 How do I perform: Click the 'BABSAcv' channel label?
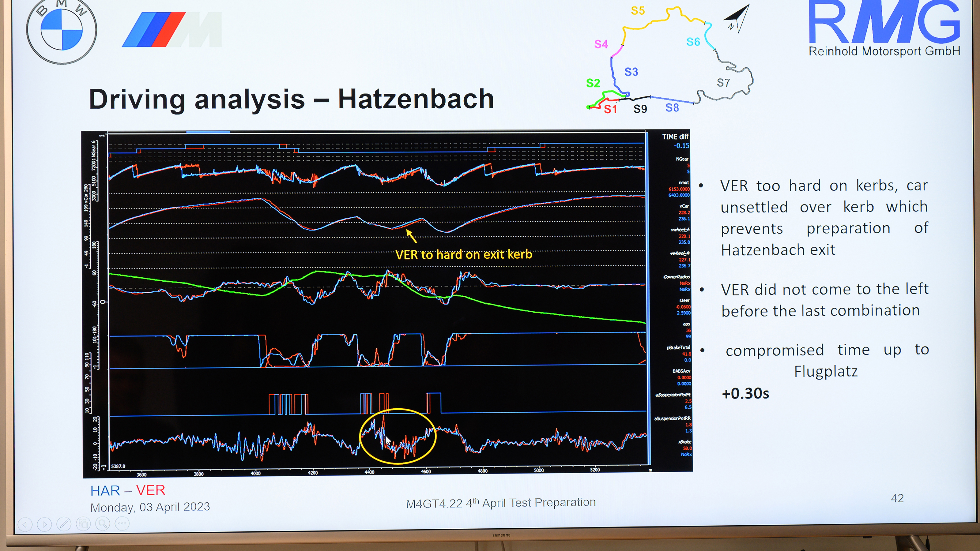coord(681,371)
